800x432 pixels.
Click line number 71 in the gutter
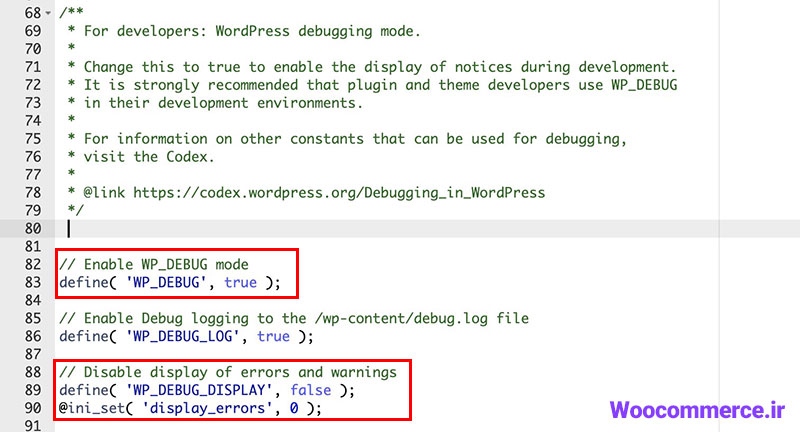tap(33, 67)
